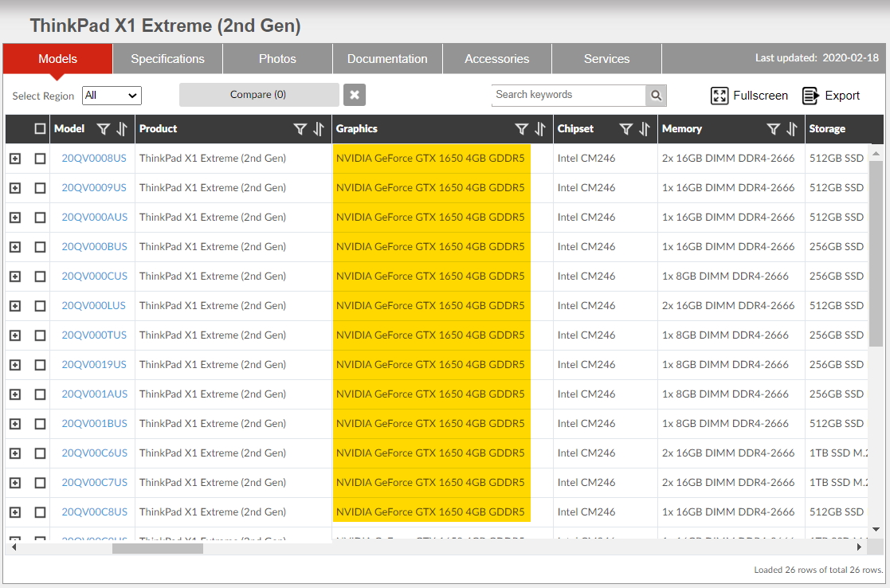Tick the select-all checkbox in header
This screenshot has width=890, height=588.
pyautogui.click(x=40, y=129)
